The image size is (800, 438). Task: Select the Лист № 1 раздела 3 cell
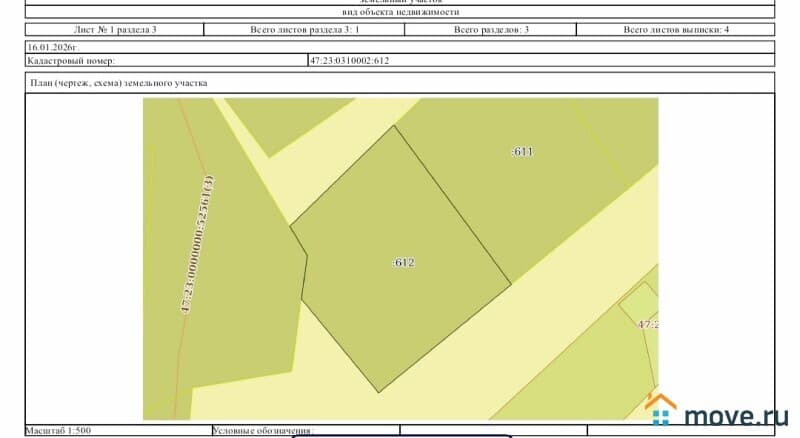point(116,30)
